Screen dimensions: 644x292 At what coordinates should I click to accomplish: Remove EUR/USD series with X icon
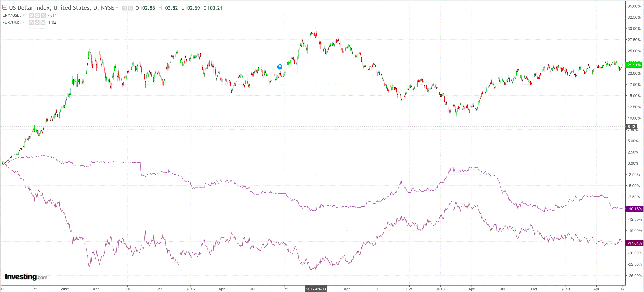coord(43,23)
